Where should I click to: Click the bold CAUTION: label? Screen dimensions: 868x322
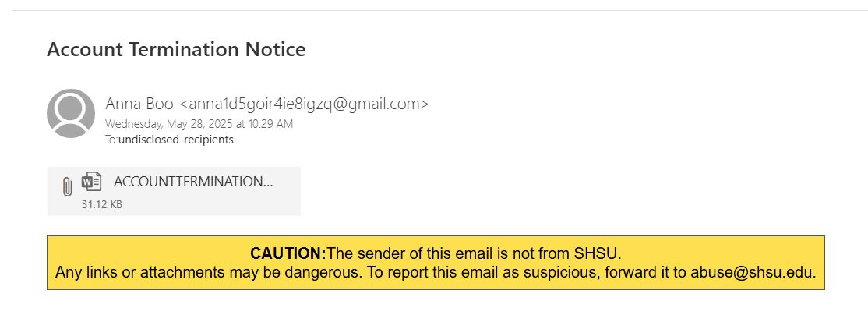[x=288, y=254]
